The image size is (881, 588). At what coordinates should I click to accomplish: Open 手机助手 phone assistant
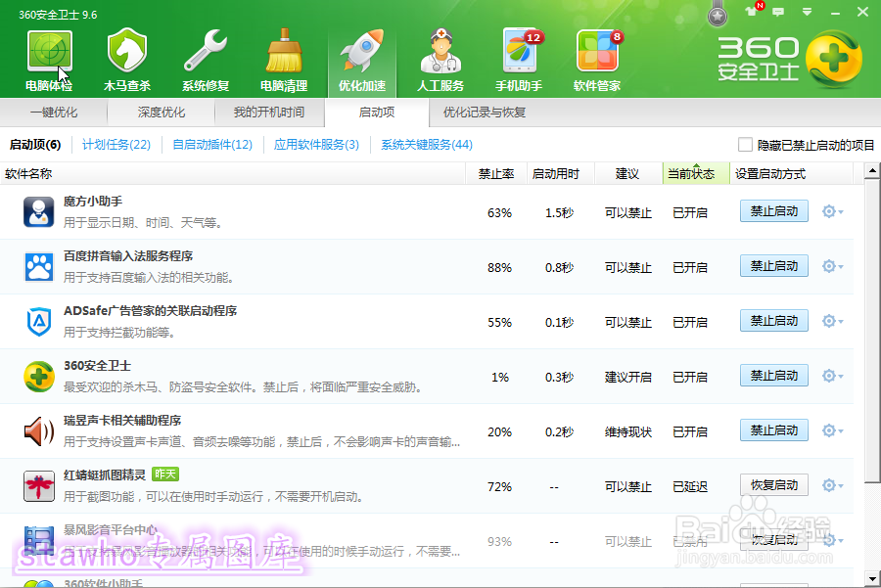pyautogui.click(x=518, y=57)
